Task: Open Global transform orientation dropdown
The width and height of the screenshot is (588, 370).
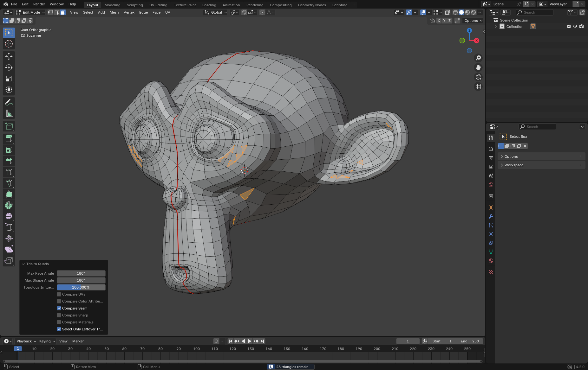Action: [x=216, y=12]
